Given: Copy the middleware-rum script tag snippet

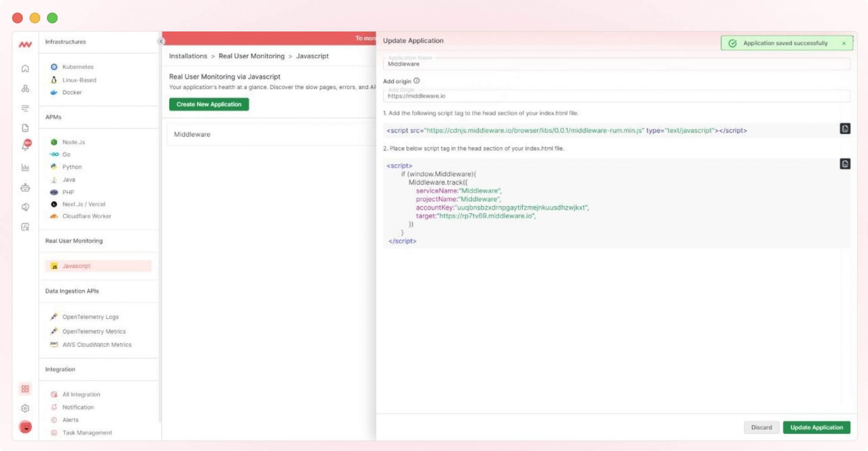Looking at the screenshot, I should pyautogui.click(x=844, y=128).
